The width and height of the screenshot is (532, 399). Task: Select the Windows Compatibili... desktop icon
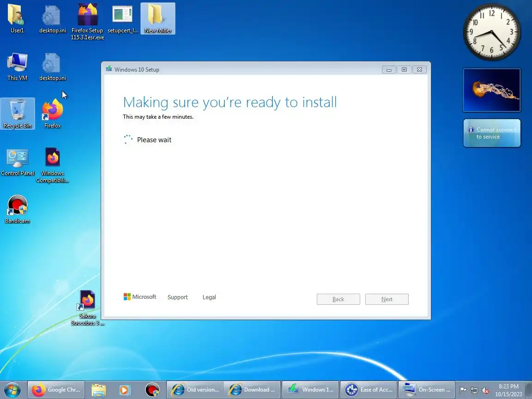tap(52, 165)
